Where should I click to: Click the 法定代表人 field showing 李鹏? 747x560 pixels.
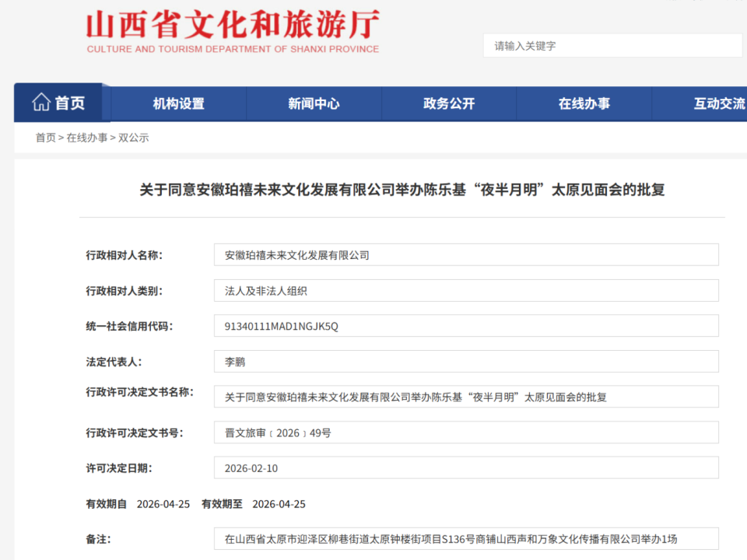pyautogui.click(x=467, y=361)
